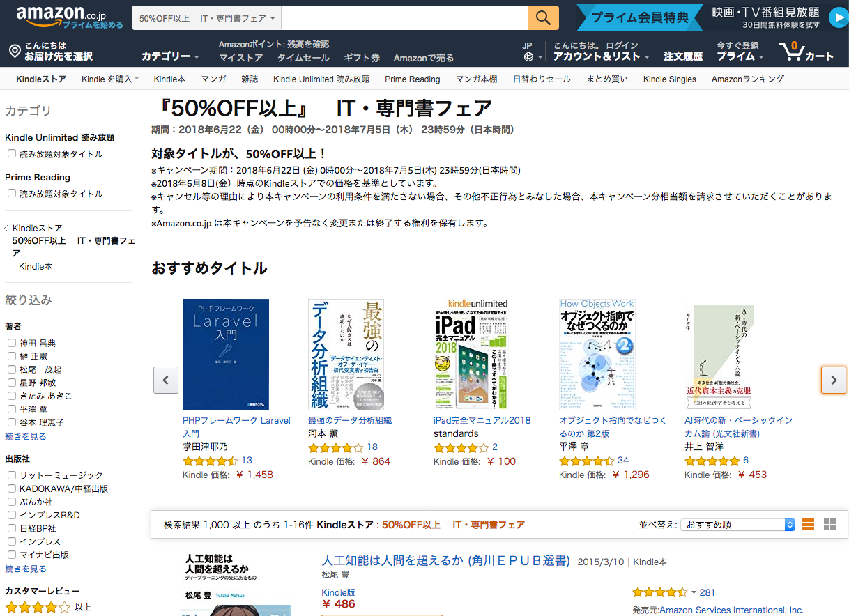Image resolution: width=849 pixels, height=616 pixels.
Task: Open search category dropdown 50%OFF以上 IT・専門書フェア
Action: tap(207, 18)
